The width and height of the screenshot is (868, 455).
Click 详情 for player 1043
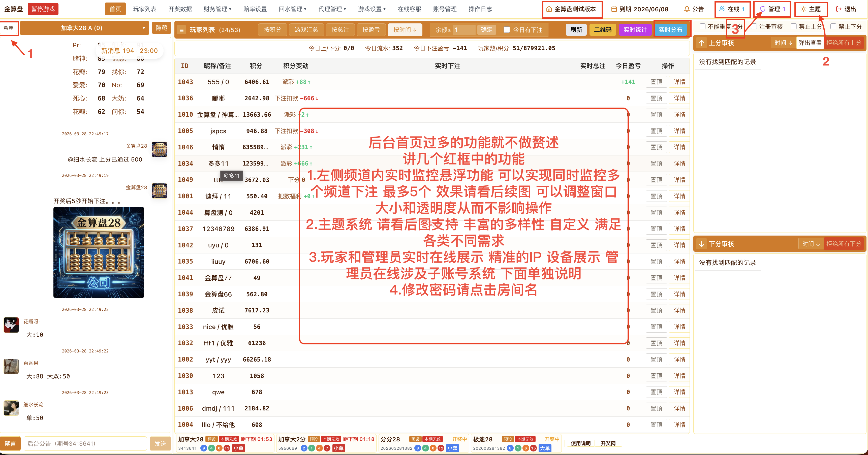[679, 82]
